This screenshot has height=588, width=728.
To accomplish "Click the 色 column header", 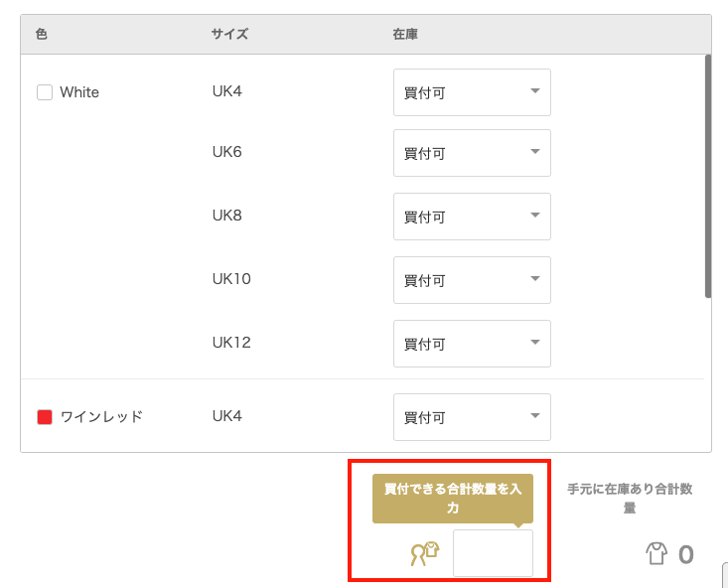I will 42,34.
